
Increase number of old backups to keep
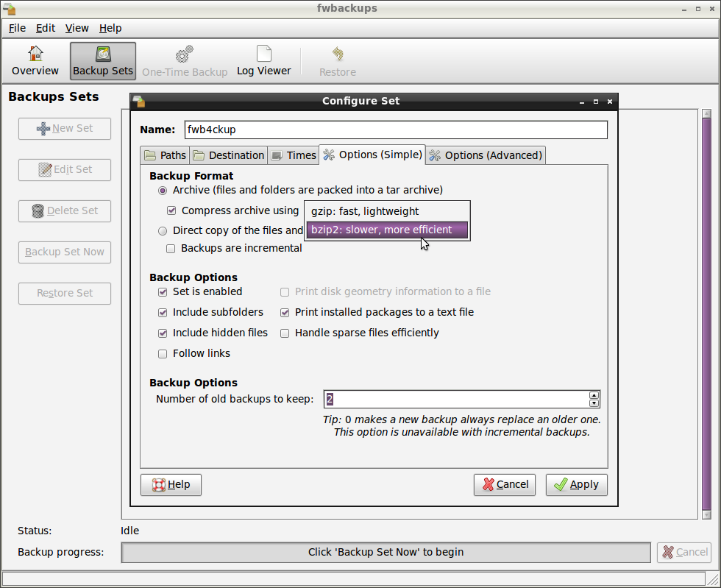coord(594,395)
